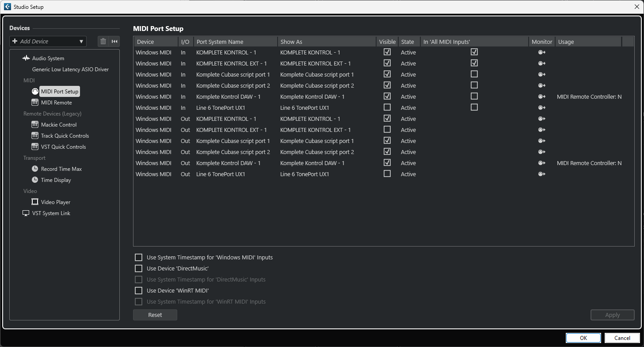Image resolution: width=644 pixels, height=347 pixels.
Task: Click the Audio System waveform icon
Action: [x=26, y=58]
